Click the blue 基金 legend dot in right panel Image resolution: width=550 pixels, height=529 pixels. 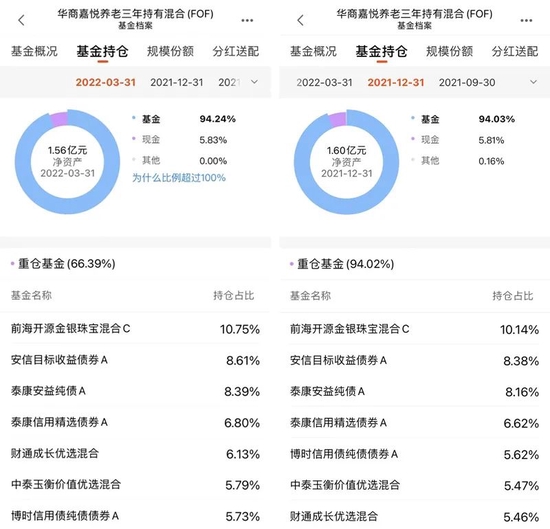coord(413,118)
